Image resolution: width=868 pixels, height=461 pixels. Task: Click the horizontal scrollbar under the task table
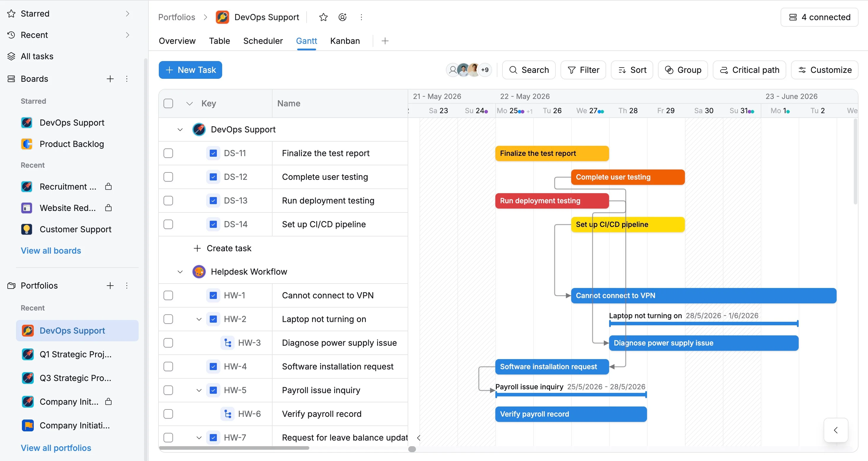(234, 448)
